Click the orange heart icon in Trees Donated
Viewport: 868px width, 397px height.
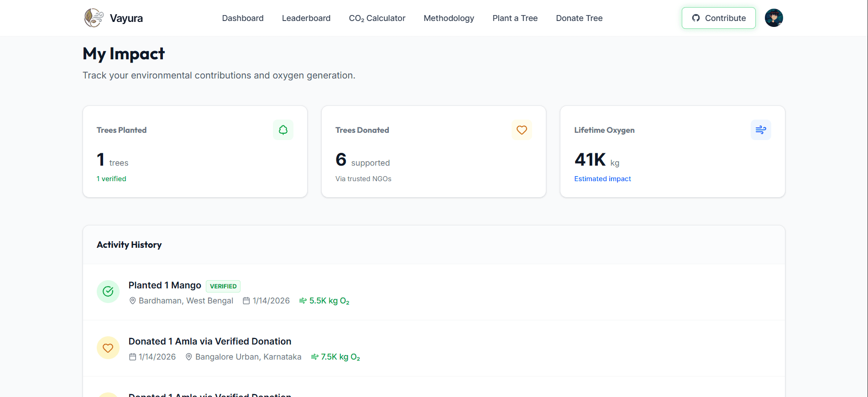click(522, 130)
